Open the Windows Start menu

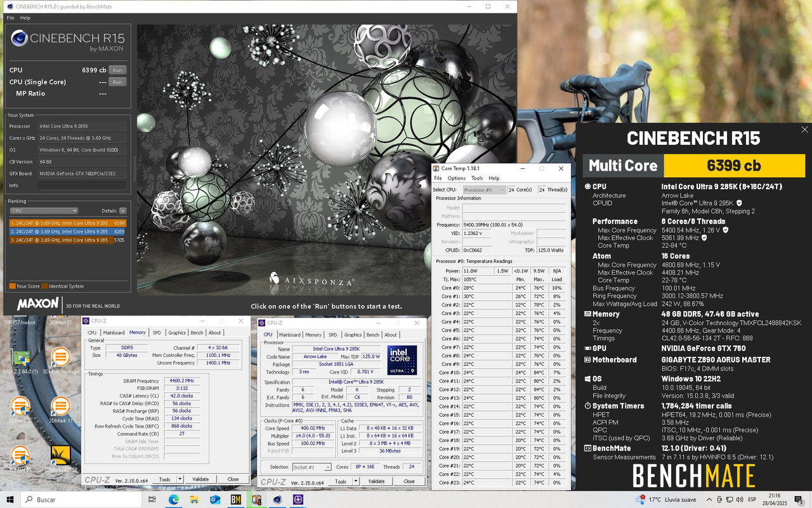pos(10,500)
